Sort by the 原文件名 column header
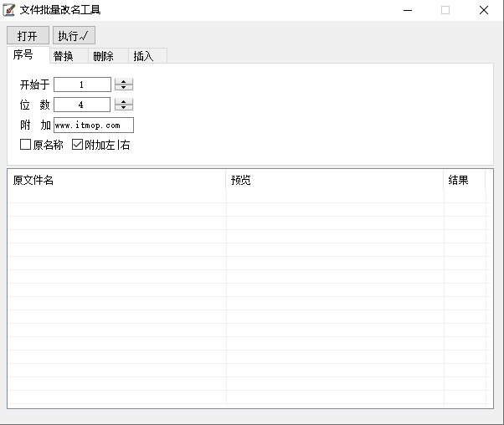This screenshot has height=425, width=504. click(x=116, y=180)
